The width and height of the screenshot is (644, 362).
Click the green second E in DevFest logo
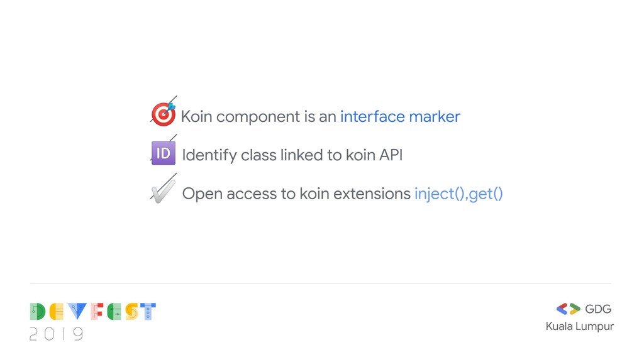[114, 312]
